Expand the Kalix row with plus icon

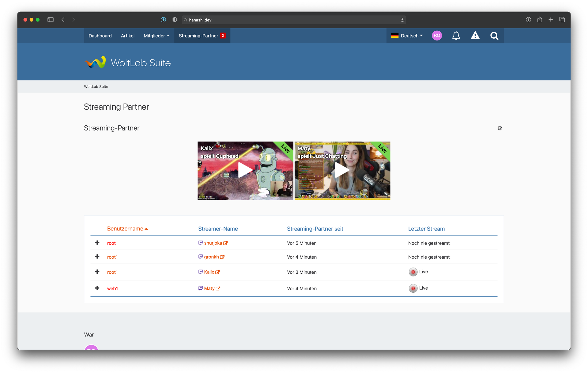97,272
